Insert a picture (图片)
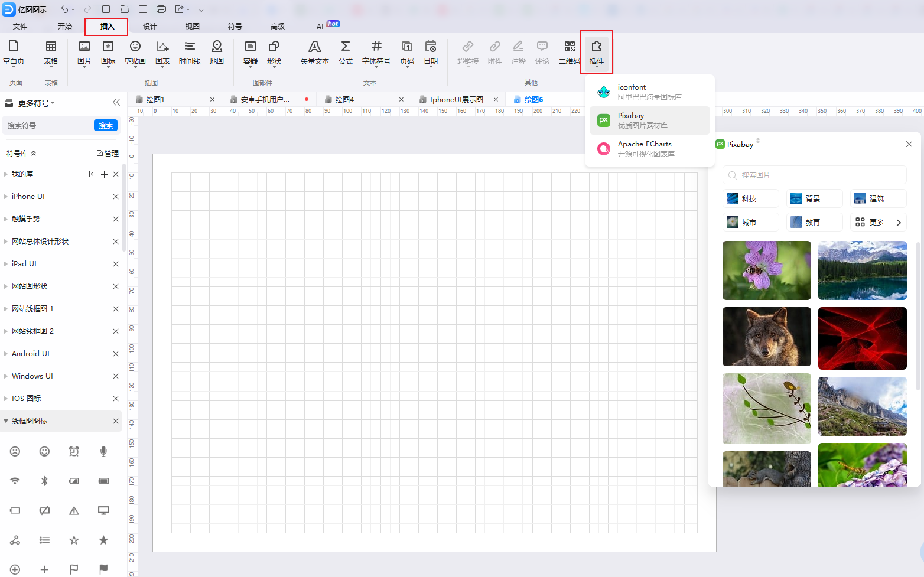The image size is (924, 577). coord(84,53)
